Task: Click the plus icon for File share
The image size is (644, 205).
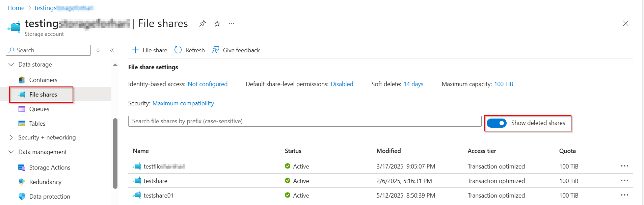Action: point(135,50)
